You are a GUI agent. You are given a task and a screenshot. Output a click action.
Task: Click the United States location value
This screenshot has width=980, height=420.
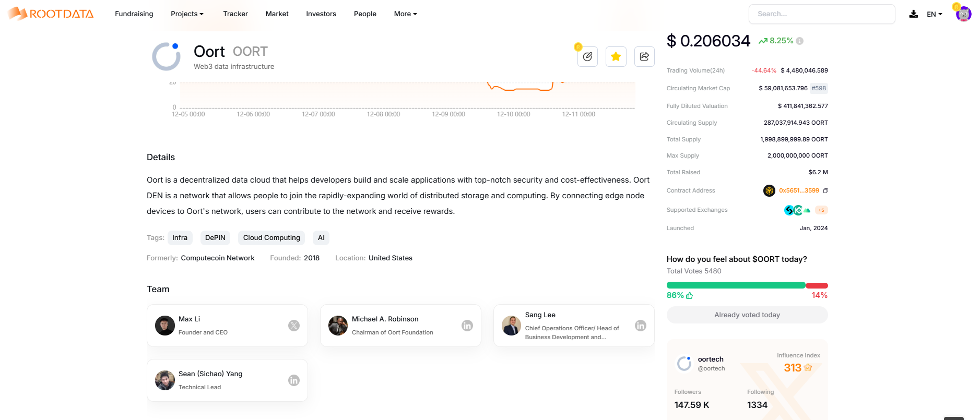[391, 258]
